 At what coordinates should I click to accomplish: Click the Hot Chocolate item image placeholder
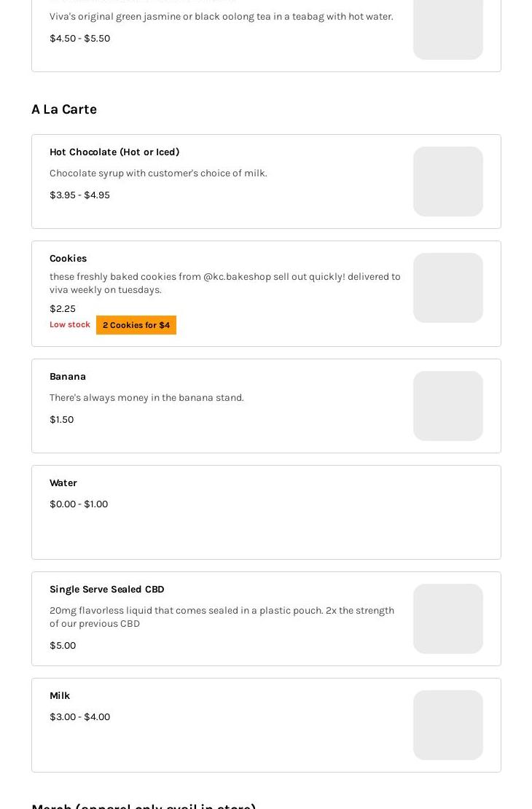click(447, 181)
